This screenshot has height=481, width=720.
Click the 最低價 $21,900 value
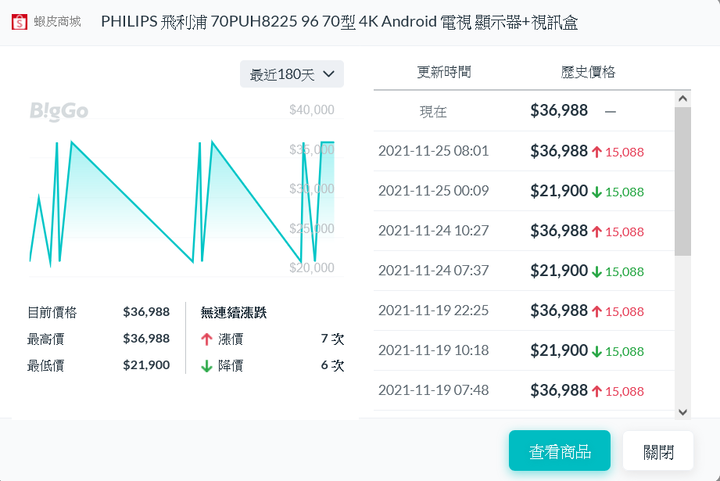pyautogui.click(x=146, y=365)
